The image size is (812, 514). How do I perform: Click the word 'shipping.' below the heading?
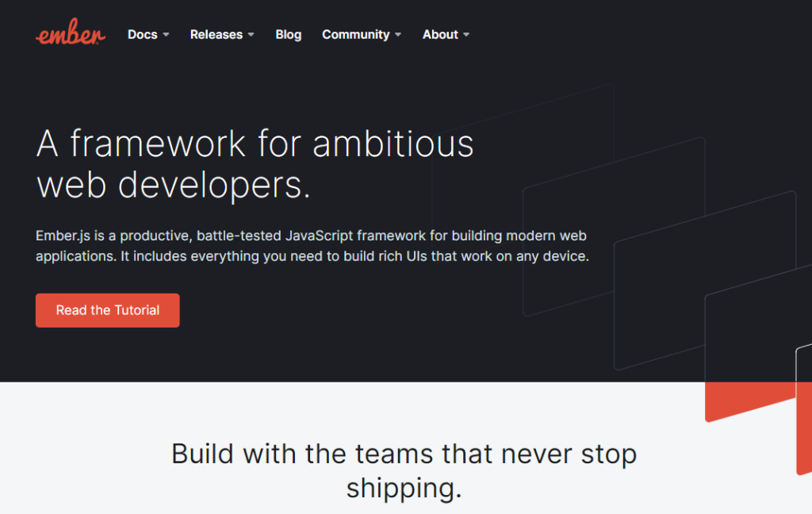(404, 488)
